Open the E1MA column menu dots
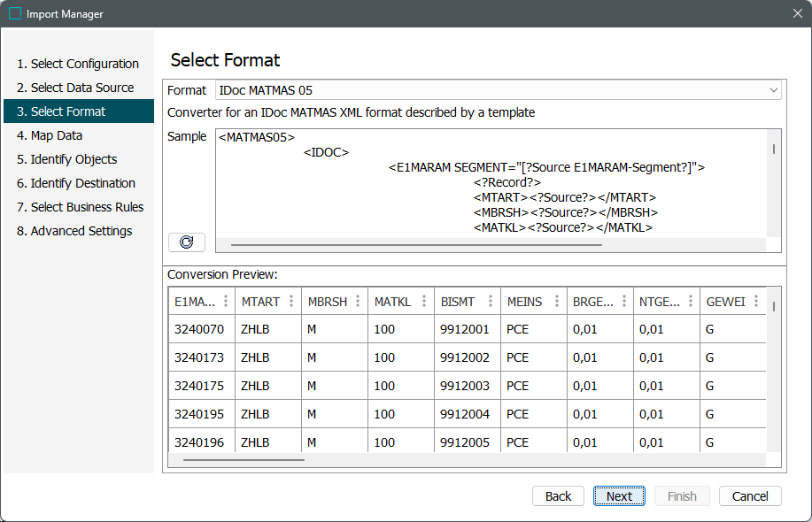The image size is (812, 522). point(226,302)
